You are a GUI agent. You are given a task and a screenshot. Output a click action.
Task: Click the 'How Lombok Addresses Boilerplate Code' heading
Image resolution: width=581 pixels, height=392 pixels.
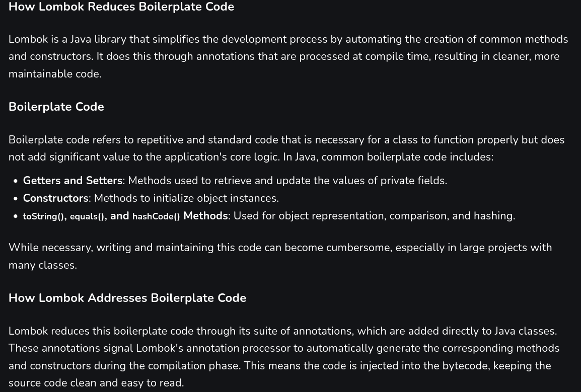127,298
